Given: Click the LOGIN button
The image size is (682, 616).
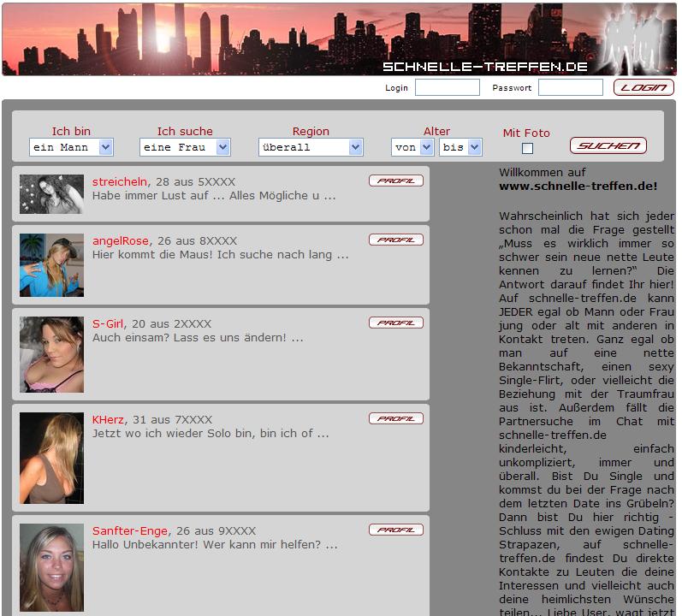Looking at the screenshot, I should click(643, 87).
